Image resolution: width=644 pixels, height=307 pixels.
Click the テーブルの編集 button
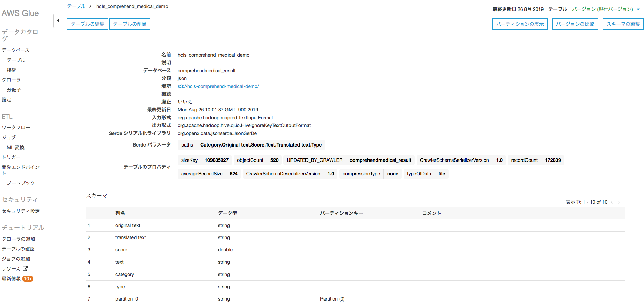point(88,24)
